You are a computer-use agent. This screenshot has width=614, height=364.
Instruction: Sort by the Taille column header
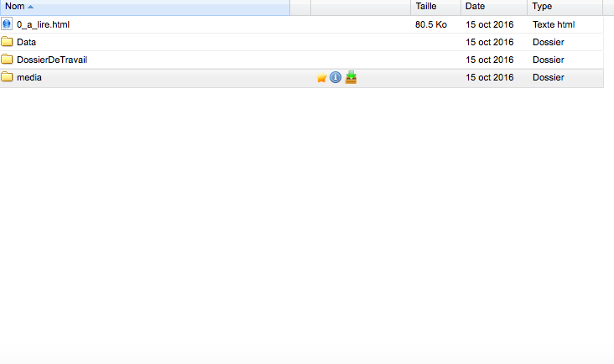pyautogui.click(x=436, y=7)
